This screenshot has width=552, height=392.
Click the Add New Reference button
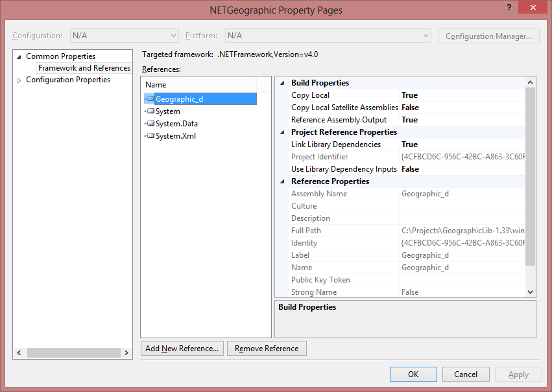182,349
